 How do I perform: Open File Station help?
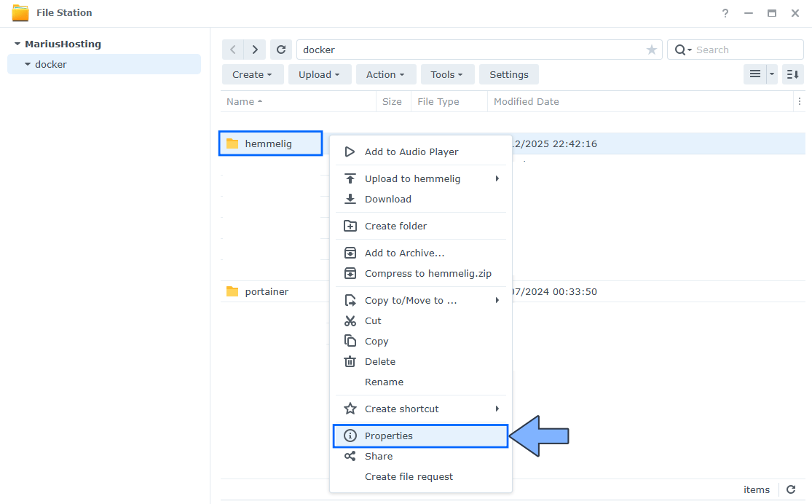[x=725, y=12]
